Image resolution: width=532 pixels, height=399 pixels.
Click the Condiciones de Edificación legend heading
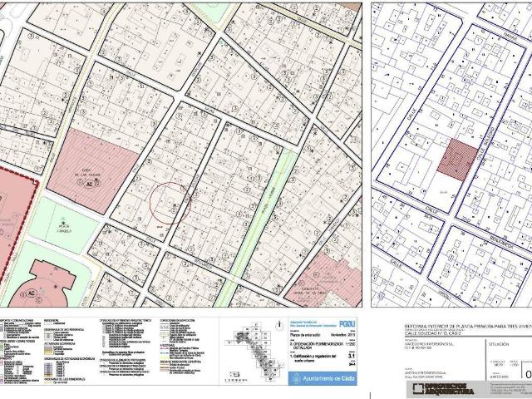177,320
